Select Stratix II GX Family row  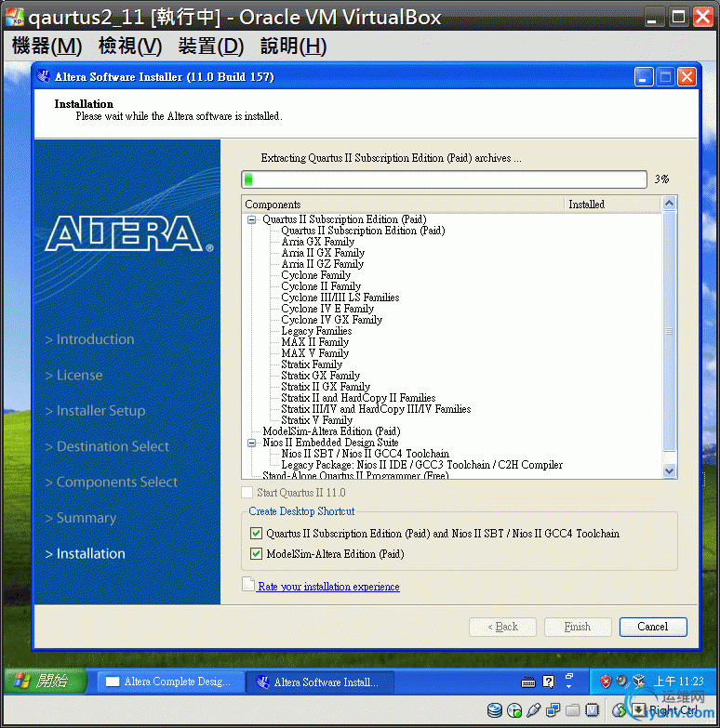coord(326,386)
